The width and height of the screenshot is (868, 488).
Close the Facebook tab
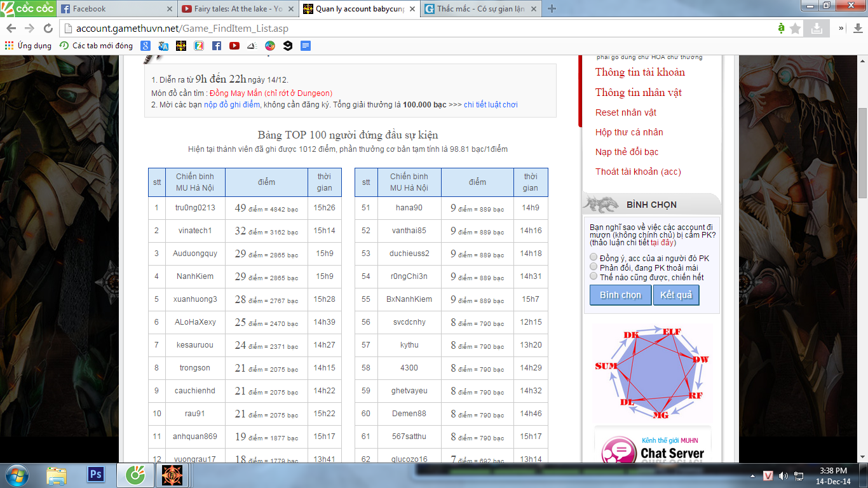coord(169,9)
